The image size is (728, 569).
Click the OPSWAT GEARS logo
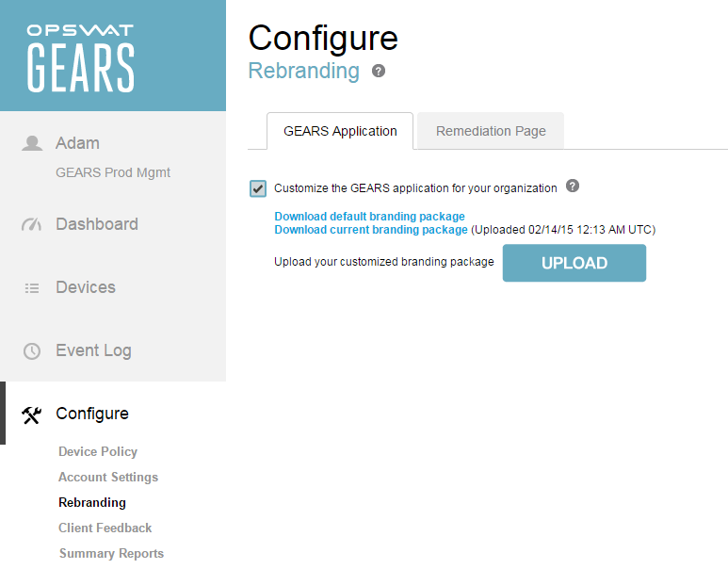pos(80,57)
